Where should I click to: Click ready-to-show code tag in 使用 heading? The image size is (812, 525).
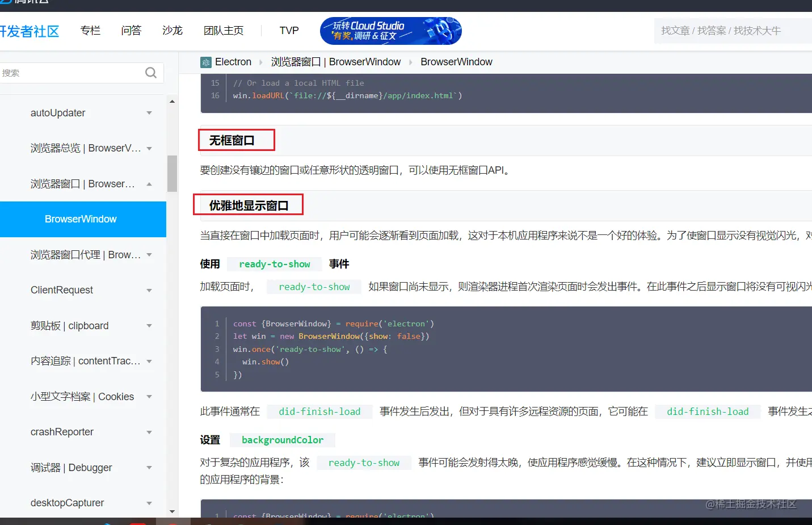coord(275,264)
